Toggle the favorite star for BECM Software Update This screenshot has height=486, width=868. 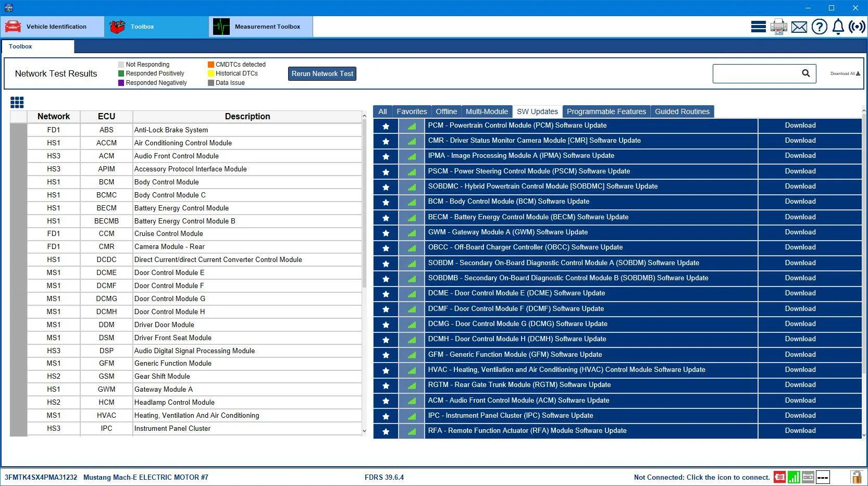click(x=386, y=218)
